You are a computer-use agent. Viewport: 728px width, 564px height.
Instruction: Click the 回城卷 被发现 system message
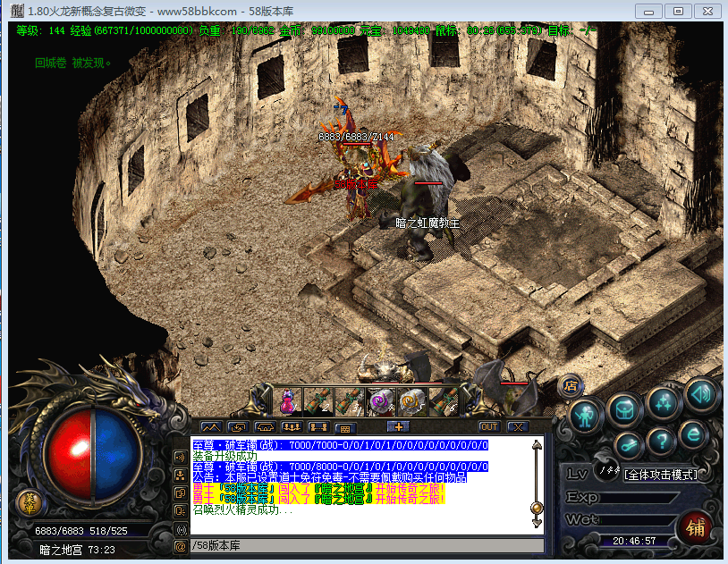click(x=73, y=63)
